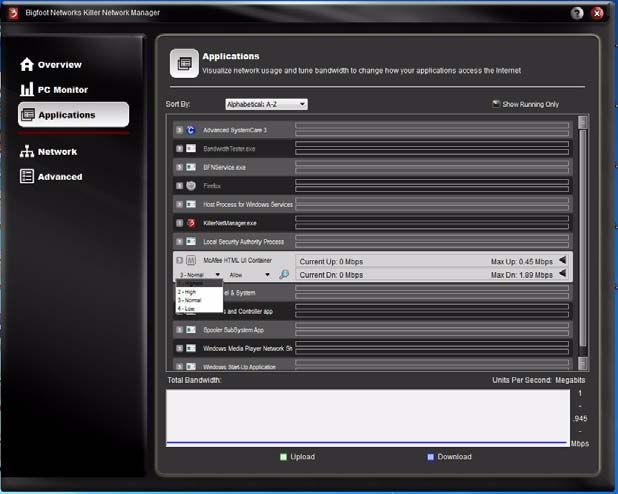Expand the BFNService.exe row
This screenshot has width=618, height=494.
tap(179, 167)
